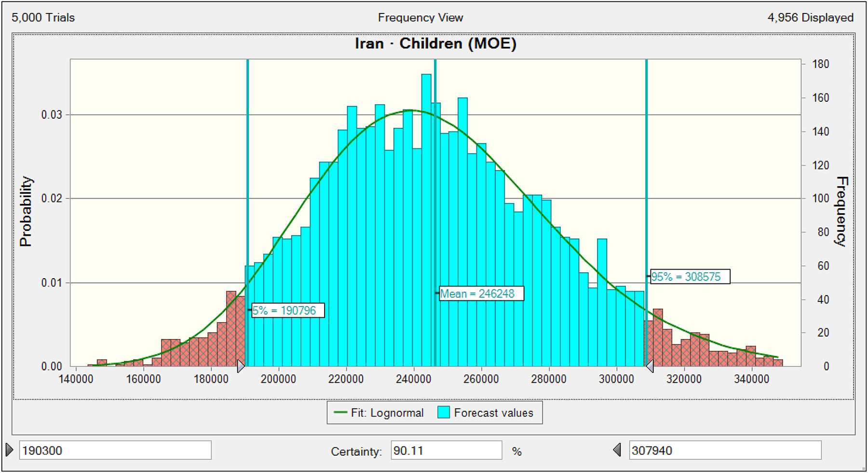The width and height of the screenshot is (868, 473).
Task: Click the cyan Forecast values legend swatch
Action: [x=444, y=413]
